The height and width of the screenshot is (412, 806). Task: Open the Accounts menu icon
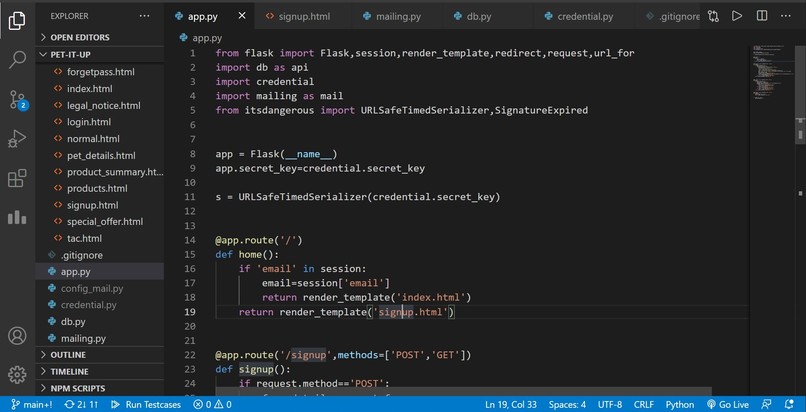click(17, 335)
